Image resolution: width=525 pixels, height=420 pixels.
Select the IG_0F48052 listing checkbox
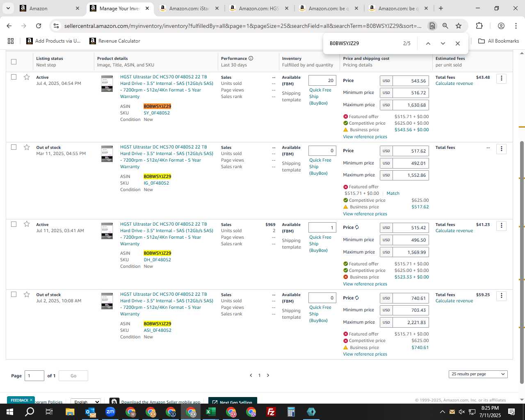click(14, 147)
